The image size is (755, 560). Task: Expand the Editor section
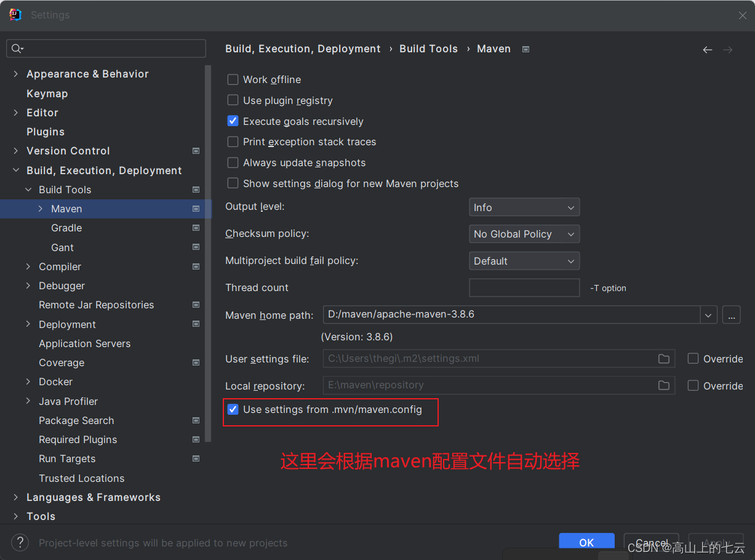click(15, 113)
